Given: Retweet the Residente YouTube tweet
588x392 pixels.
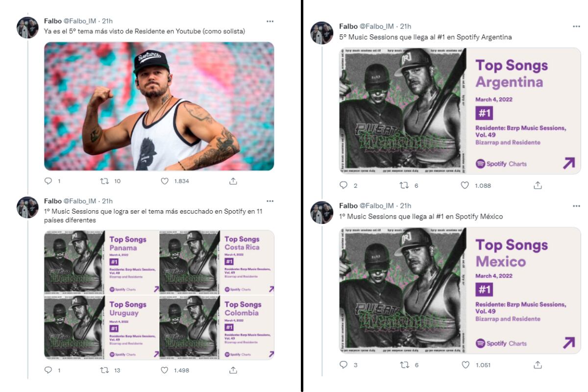Looking at the screenshot, I should click(x=104, y=181).
